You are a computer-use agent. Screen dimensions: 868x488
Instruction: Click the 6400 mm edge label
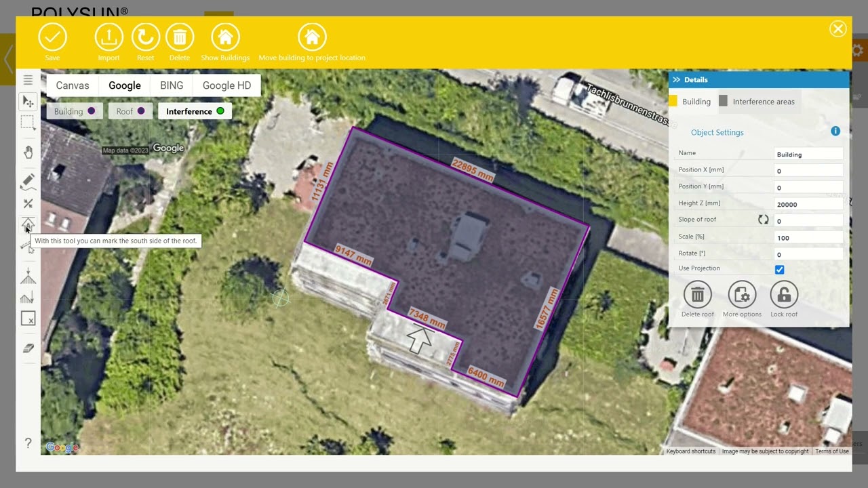pyautogui.click(x=486, y=377)
